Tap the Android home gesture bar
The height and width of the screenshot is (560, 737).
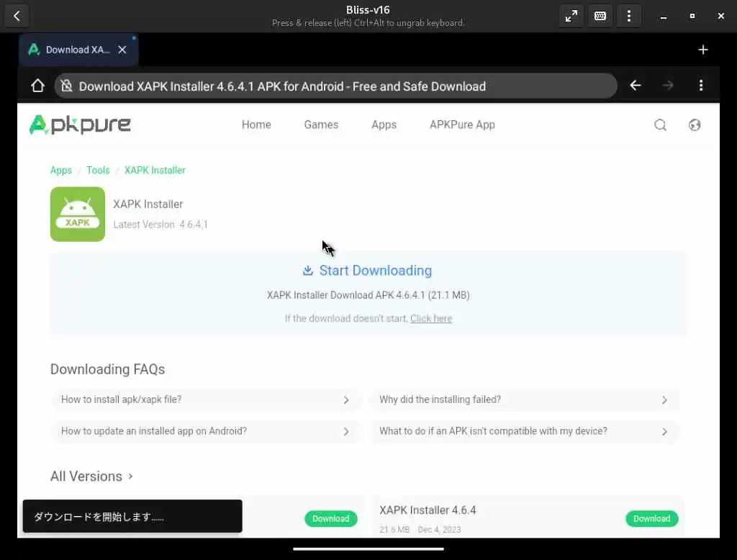368,548
